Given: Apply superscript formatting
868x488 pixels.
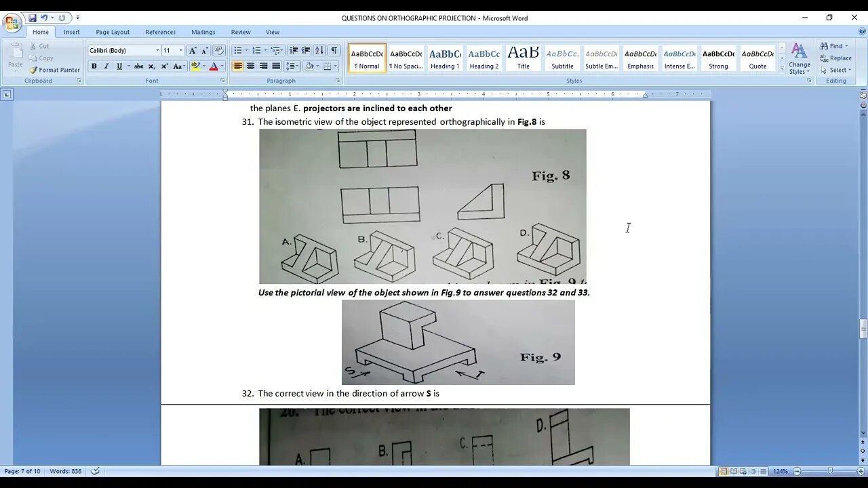Looking at the screenshot, I should click(x=164, y=66).
